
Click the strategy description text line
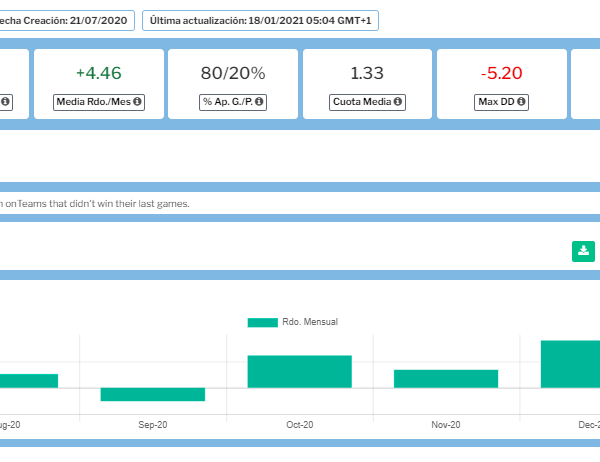tap(95, 204)
